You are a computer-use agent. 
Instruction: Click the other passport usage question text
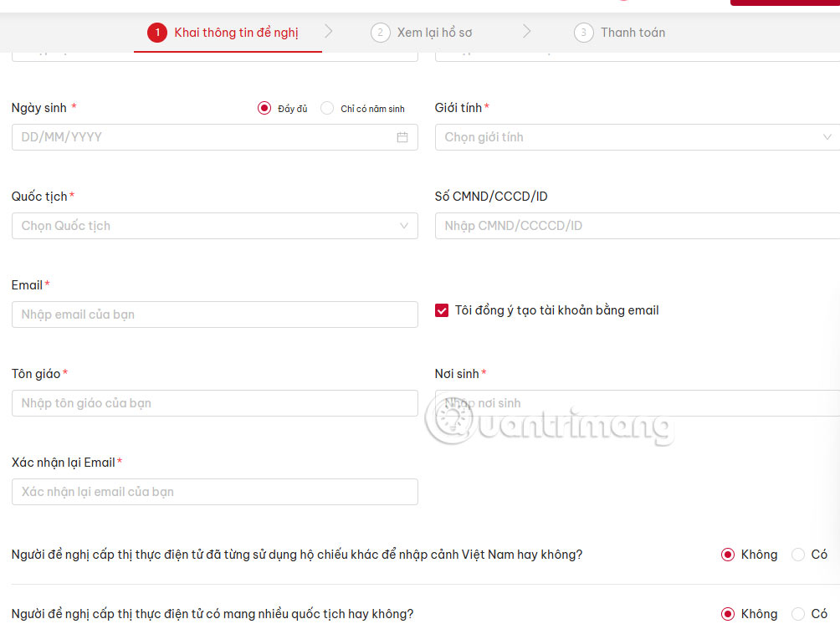click(x=297, y=555)
